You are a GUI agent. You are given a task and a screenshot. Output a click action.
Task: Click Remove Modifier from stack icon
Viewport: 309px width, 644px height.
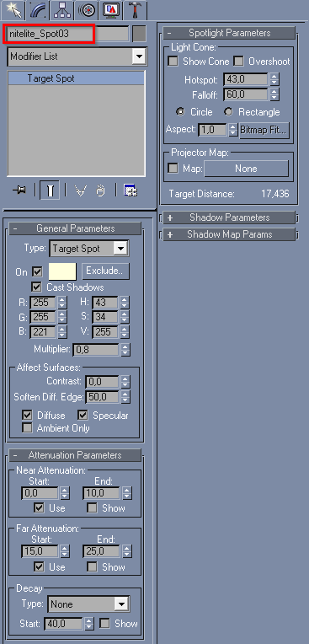[100, 191]
